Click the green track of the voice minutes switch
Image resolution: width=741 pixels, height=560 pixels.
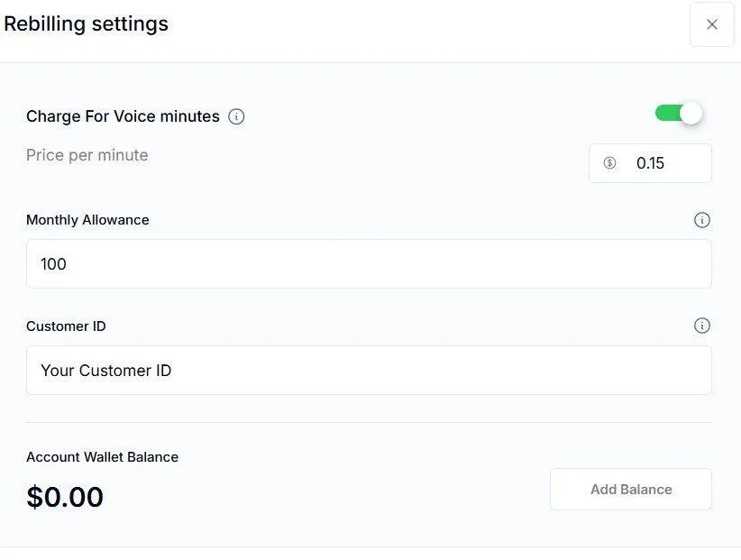[665, 113]
